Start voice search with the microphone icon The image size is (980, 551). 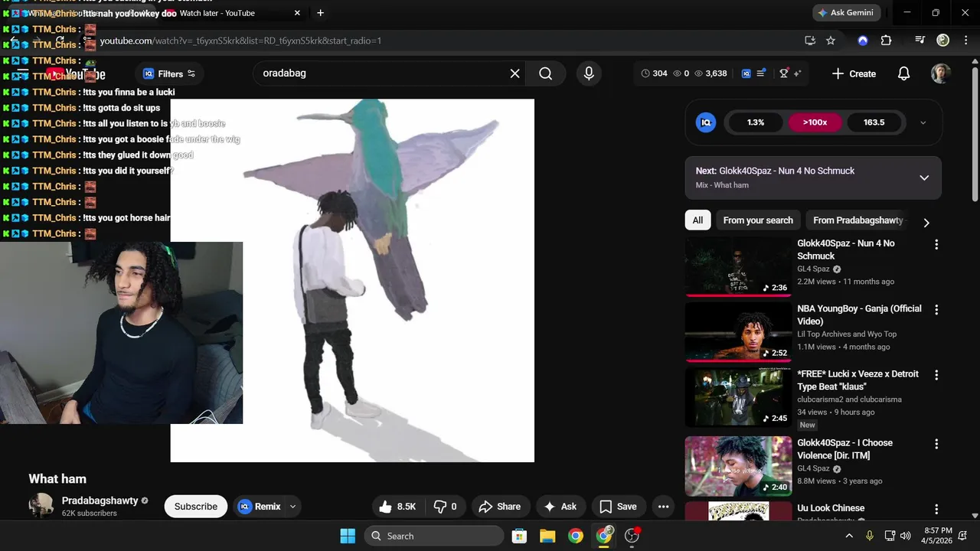pyautogui.click(x=589, y=73)
